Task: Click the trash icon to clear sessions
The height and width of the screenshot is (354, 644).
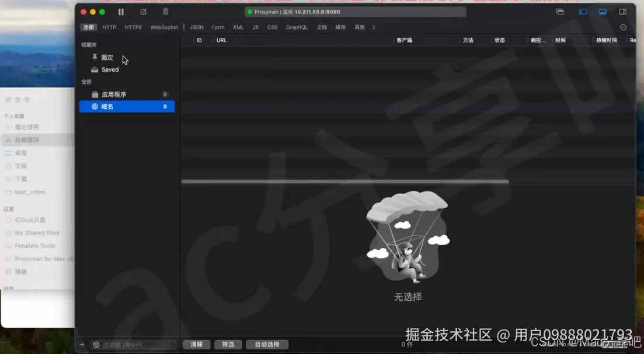Action: [165, 11]
